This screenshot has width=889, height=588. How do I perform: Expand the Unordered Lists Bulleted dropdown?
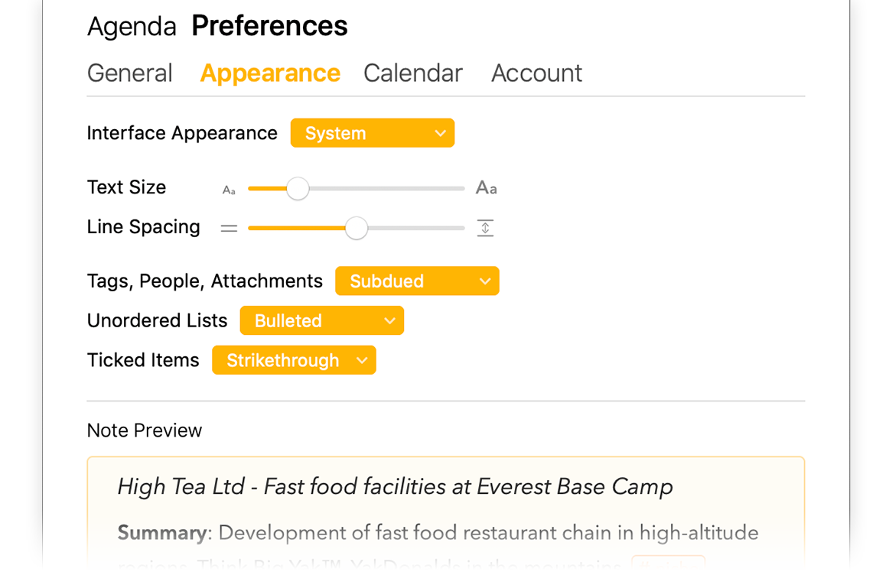322,320
